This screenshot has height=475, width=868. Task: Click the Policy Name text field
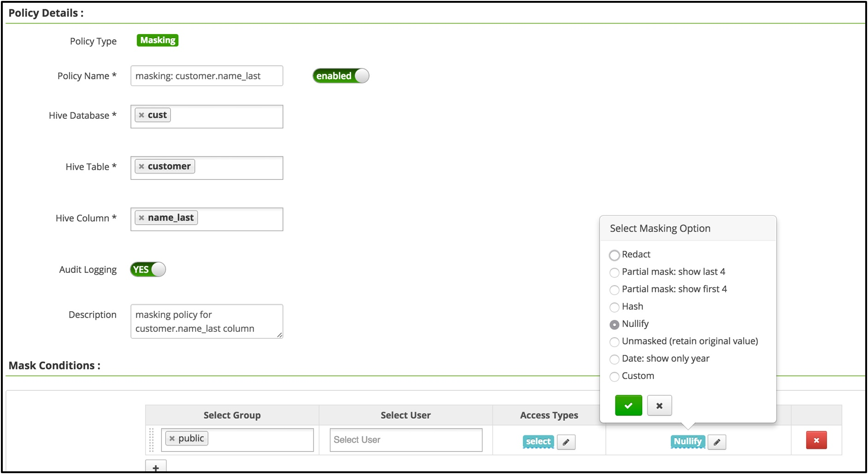(206, 76)
